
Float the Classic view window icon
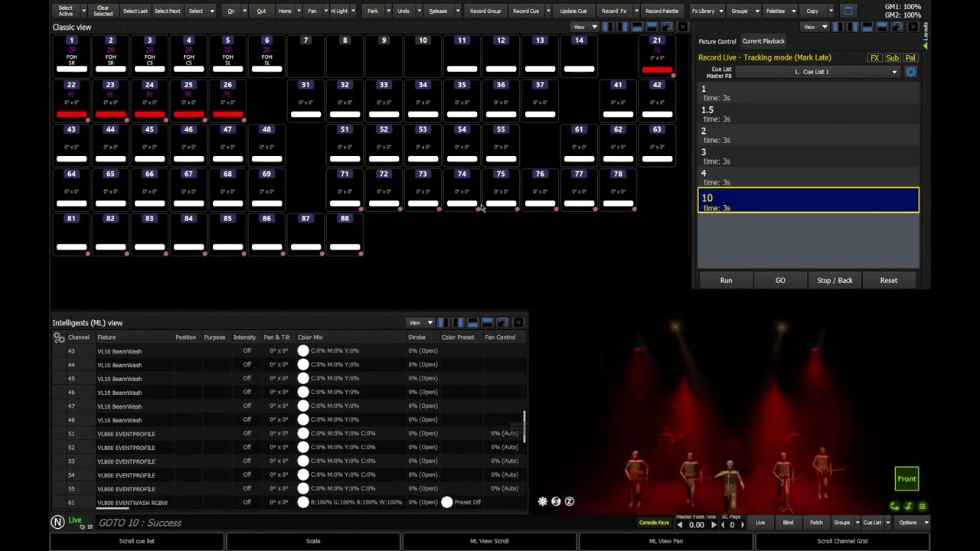point(668,27)
